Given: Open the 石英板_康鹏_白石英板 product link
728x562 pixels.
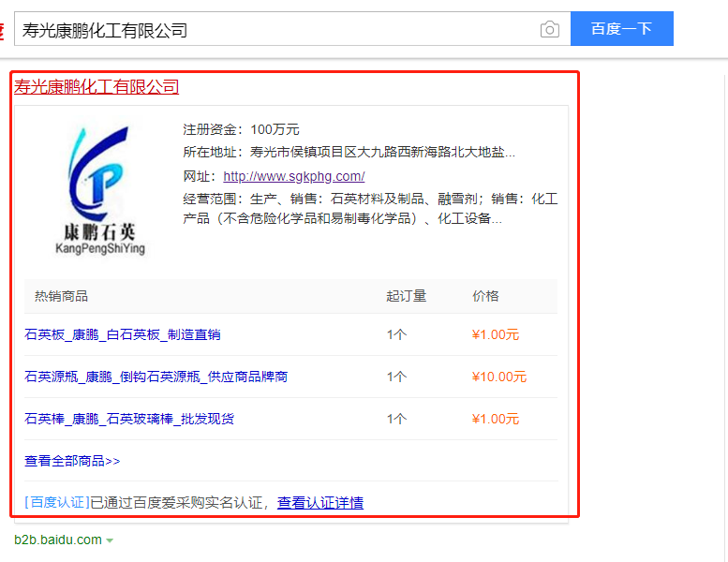Looking at the screenshot, I should tap(123, 334).
